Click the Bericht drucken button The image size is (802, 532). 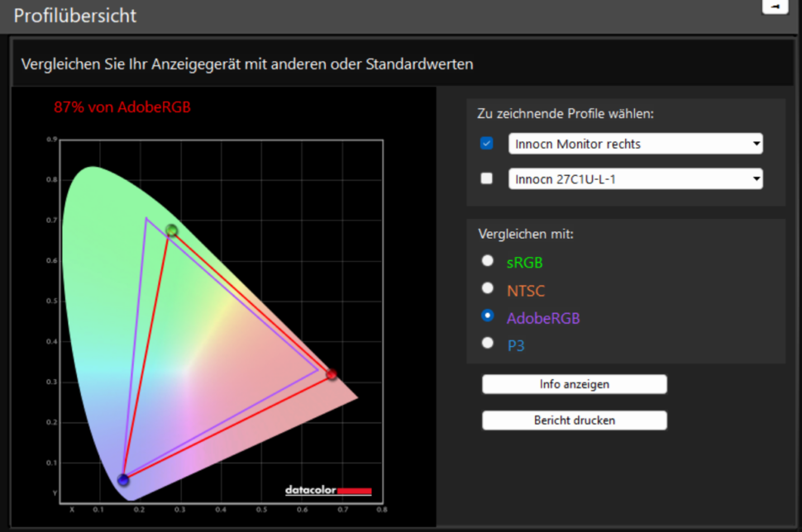[575, 420]
